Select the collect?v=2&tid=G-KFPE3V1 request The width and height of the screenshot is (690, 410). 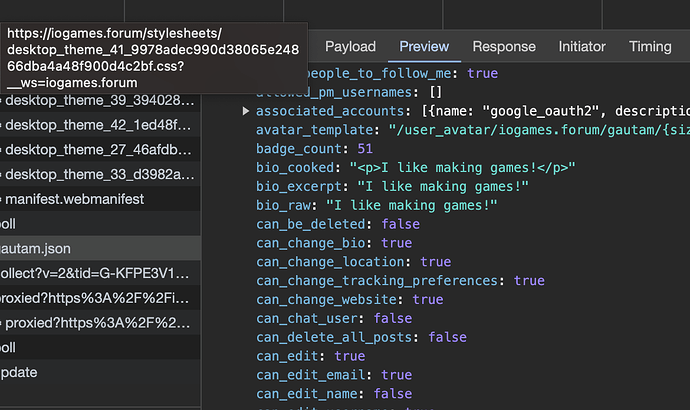pos(100,273)
